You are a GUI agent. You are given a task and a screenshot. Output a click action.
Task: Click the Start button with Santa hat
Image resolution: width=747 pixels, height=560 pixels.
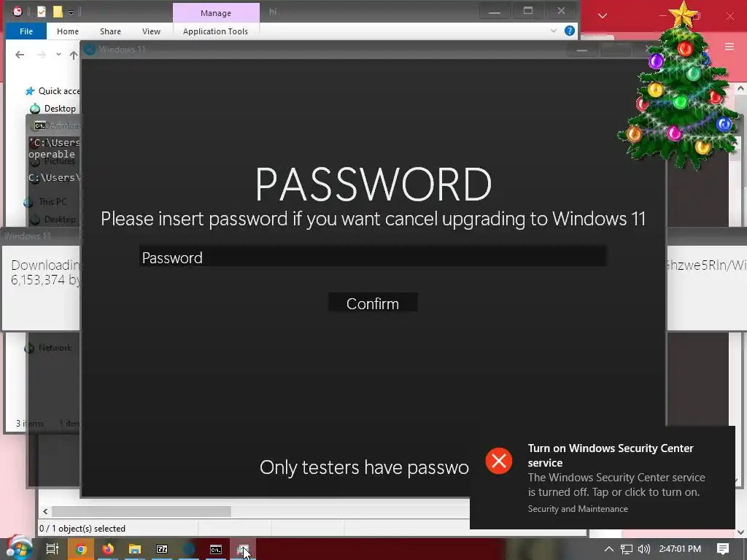[x=20, y=548]
